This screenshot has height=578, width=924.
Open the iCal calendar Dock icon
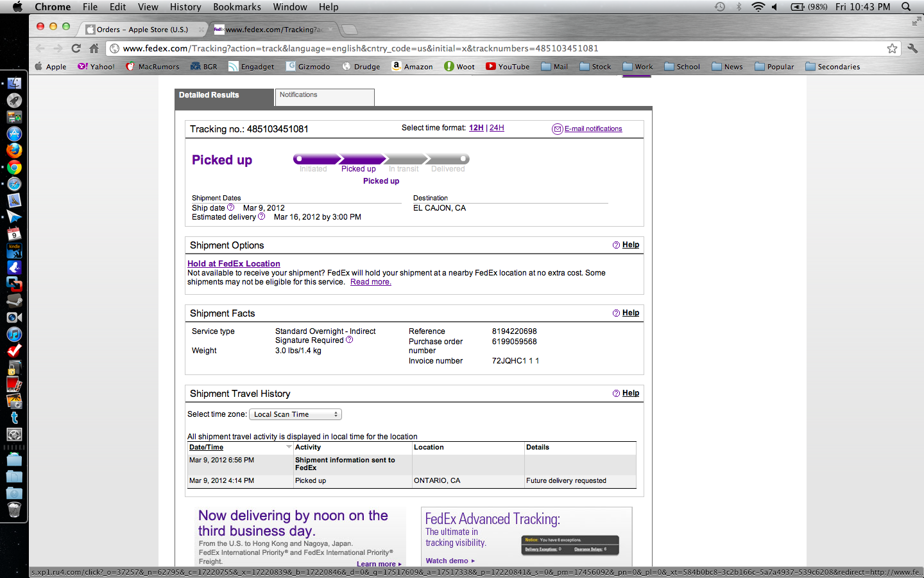point(14,234)
